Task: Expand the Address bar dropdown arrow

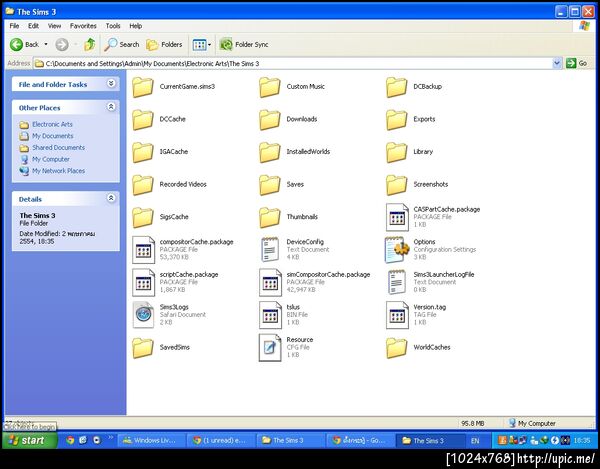Action: click(557, 63)
